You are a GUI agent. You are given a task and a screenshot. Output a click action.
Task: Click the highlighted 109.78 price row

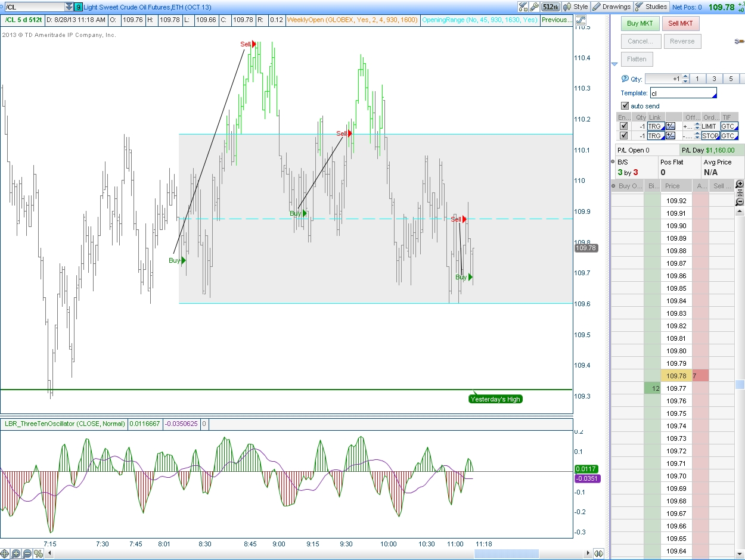click(676, 376)
